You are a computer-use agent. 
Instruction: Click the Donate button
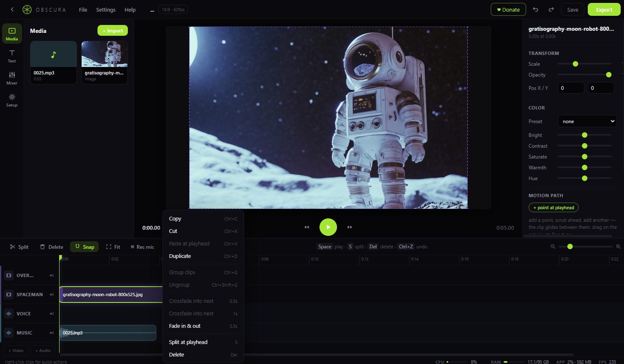pos(508,10)
